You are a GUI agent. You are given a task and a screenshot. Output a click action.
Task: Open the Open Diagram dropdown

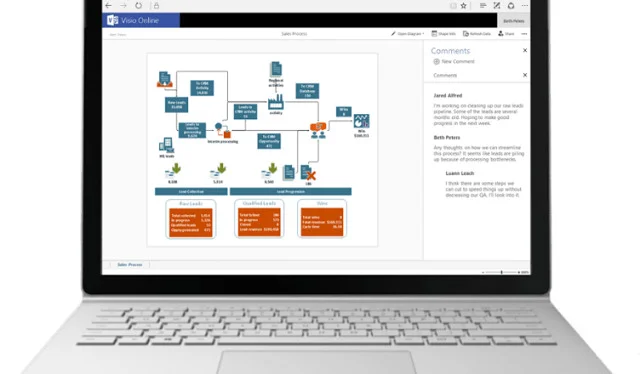pyautogui.click(x=407, y=34)
